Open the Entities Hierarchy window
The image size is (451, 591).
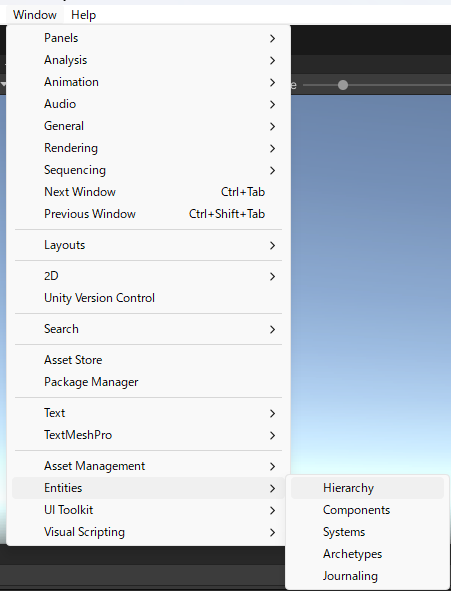367,488
